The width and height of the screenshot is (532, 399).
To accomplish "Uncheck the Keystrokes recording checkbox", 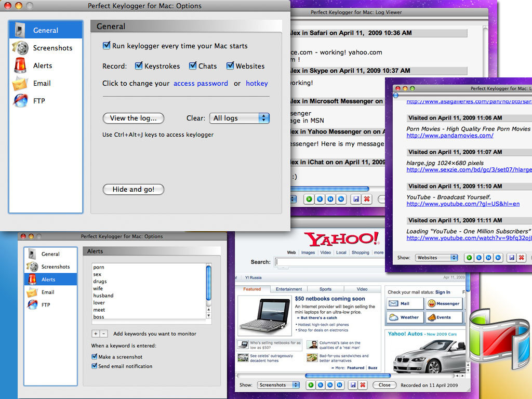I will [138, 66].
